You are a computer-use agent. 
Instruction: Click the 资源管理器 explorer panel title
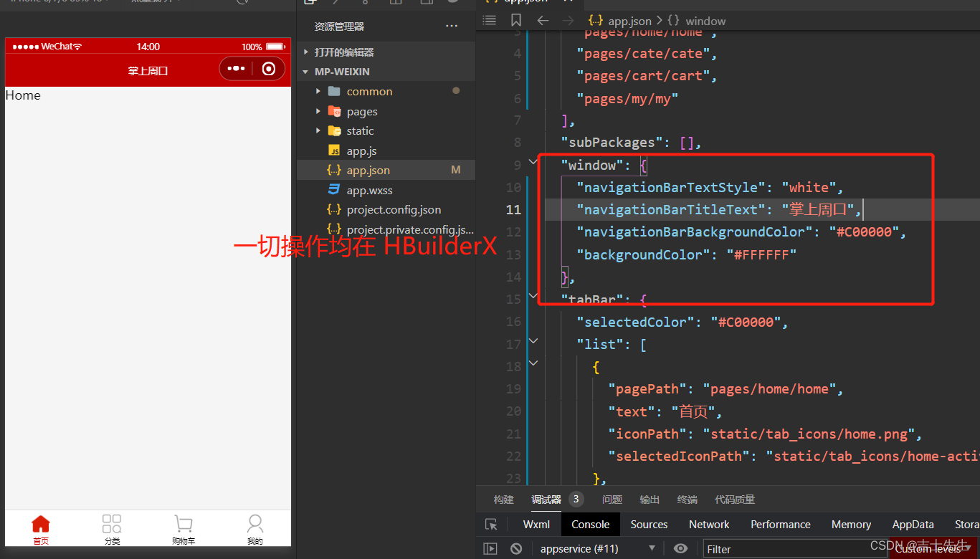point(339,27)
